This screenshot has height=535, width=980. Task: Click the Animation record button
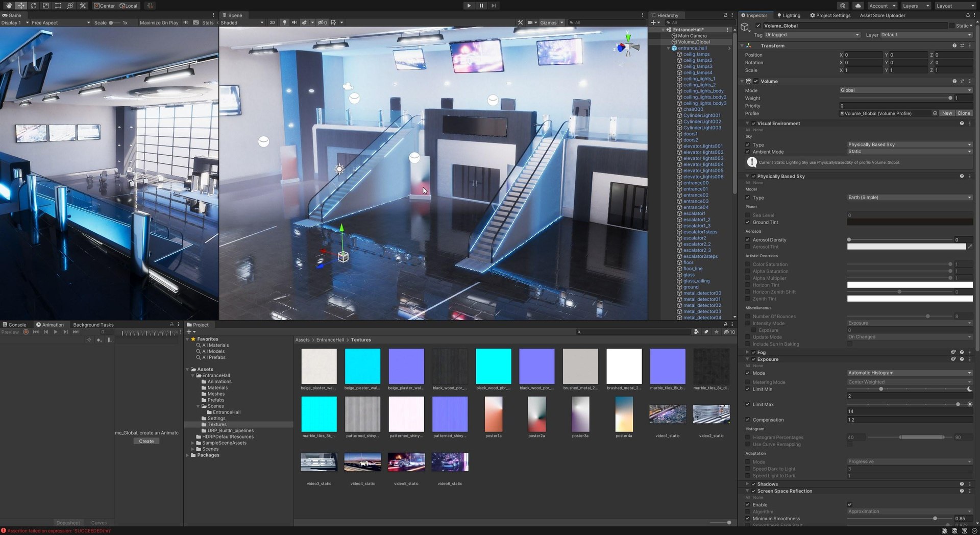tap(26, 332)
